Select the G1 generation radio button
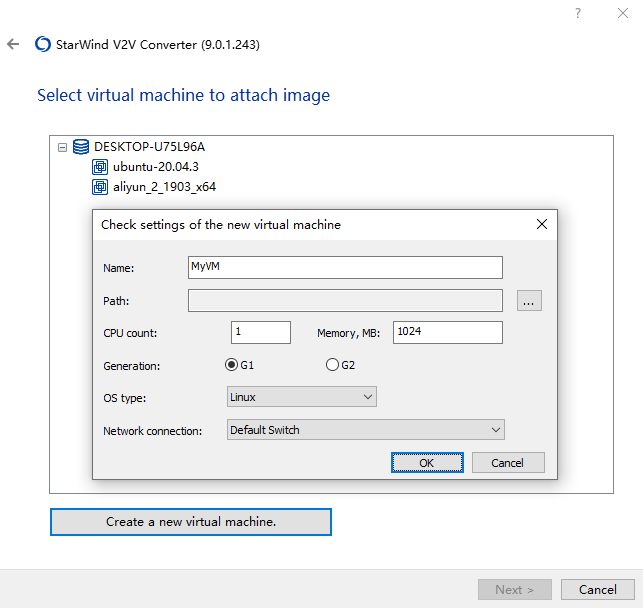This screenshot has height=608, width=643. tap(232, 364)
